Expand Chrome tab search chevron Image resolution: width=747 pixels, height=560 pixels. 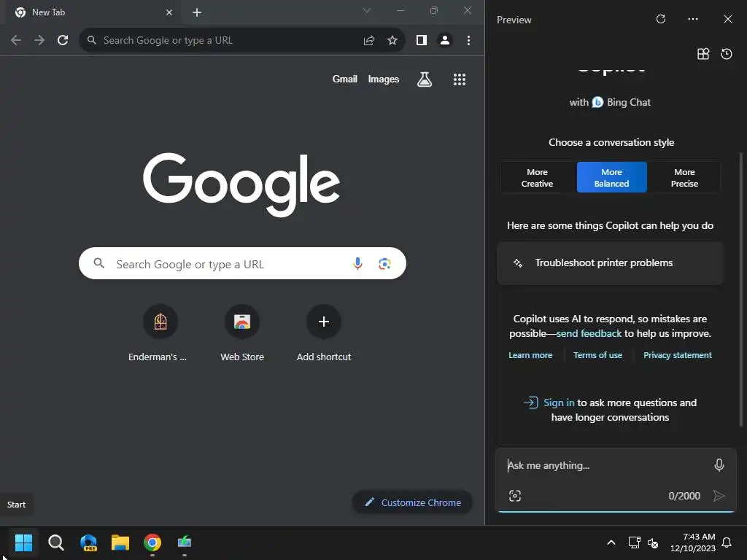tap(366, 10)
